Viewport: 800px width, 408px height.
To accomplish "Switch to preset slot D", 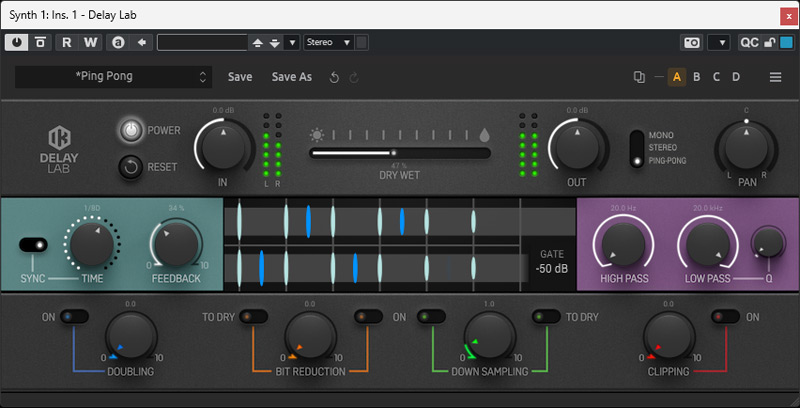I will point(736,77).
